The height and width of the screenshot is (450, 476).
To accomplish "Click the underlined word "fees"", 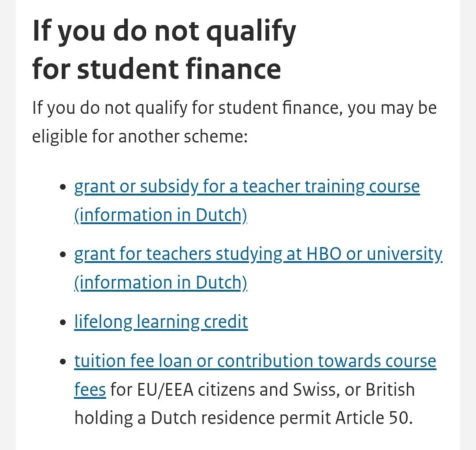I will coord(90,390).
